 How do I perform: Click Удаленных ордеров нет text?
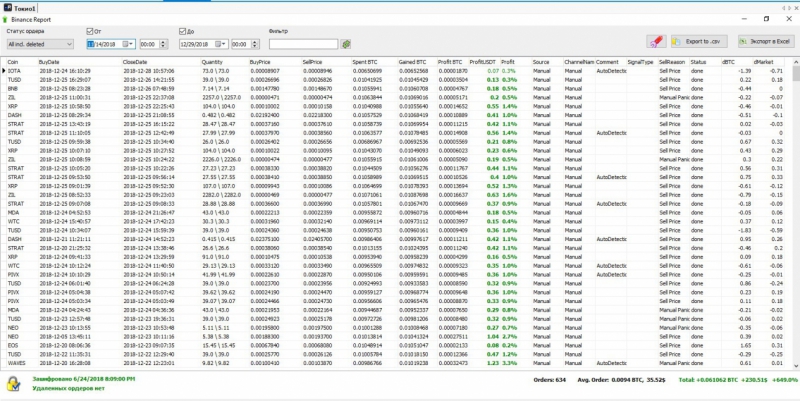pyautogui.click(x=68, y=388)
